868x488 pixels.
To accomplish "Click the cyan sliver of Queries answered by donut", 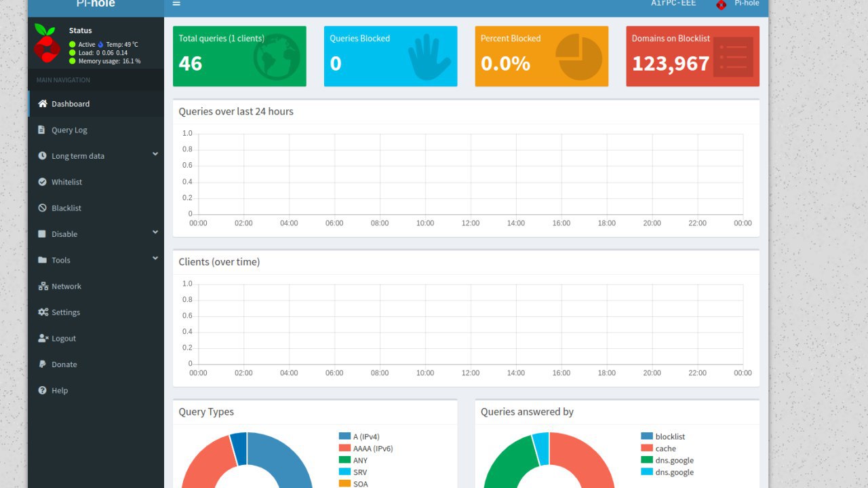I will (541, 448).
